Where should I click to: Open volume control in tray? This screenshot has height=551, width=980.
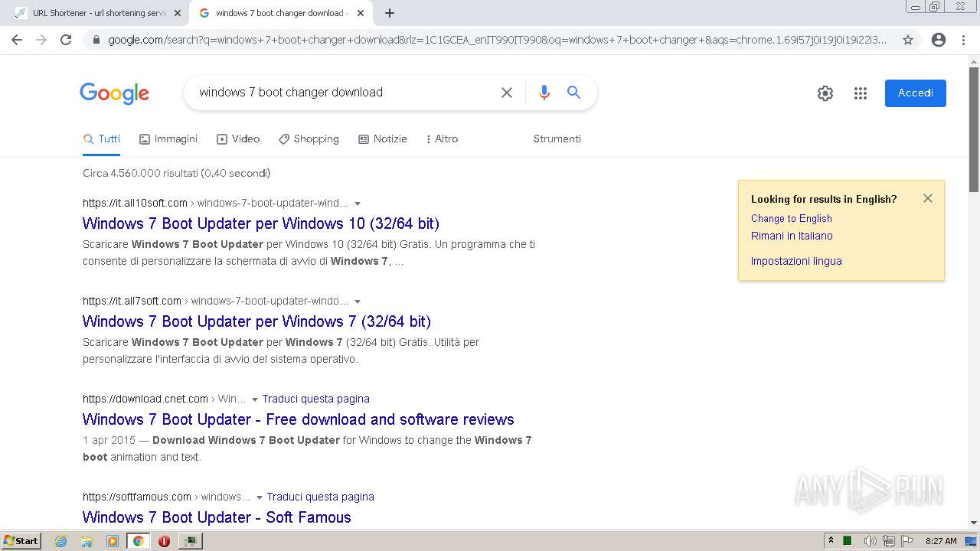[x=870, y=541]
